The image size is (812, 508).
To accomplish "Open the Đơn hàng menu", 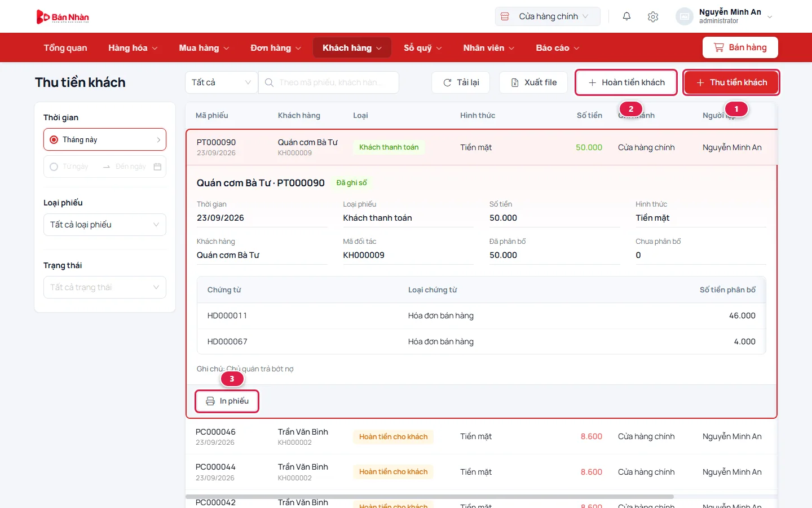I will [x=276, y=48].
